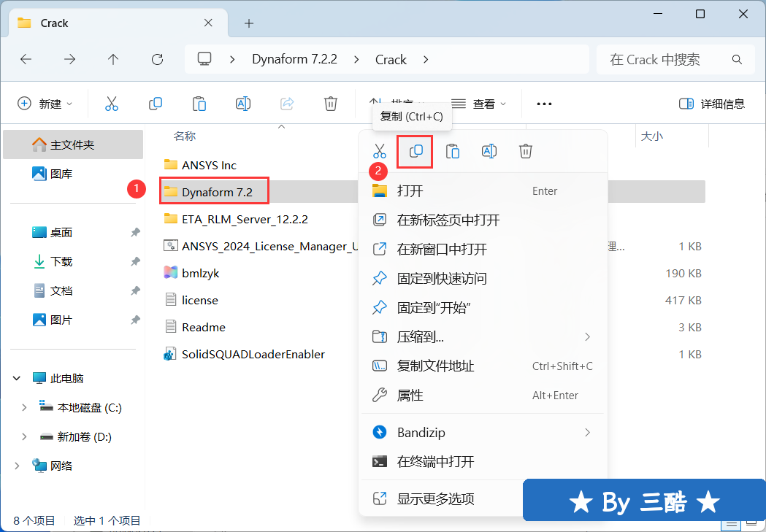Open the 新建 dropdown
Image resolution: width=766 pixels, height=532 pixels.
[x=45, y=104]
